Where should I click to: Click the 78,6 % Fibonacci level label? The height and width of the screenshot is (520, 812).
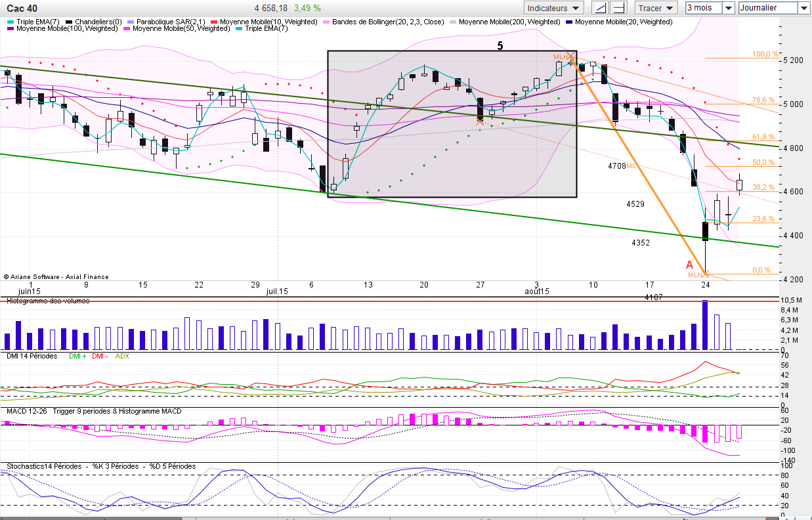[x=765, y=100]
